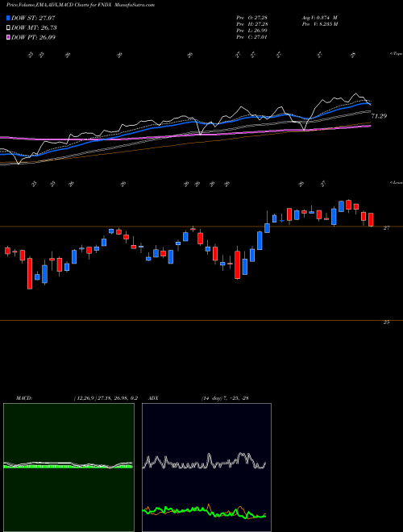
Task: Click the first top marker icon at far left
Action: click(30, 55)
